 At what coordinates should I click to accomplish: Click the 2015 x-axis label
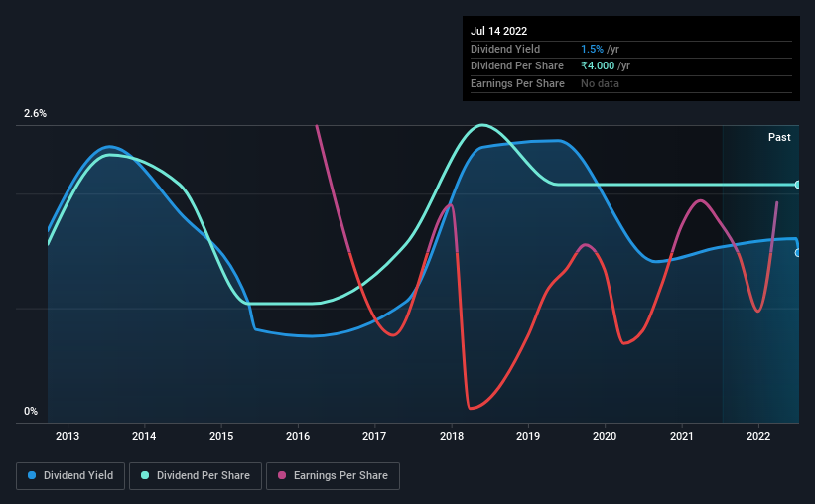[221, 436]
